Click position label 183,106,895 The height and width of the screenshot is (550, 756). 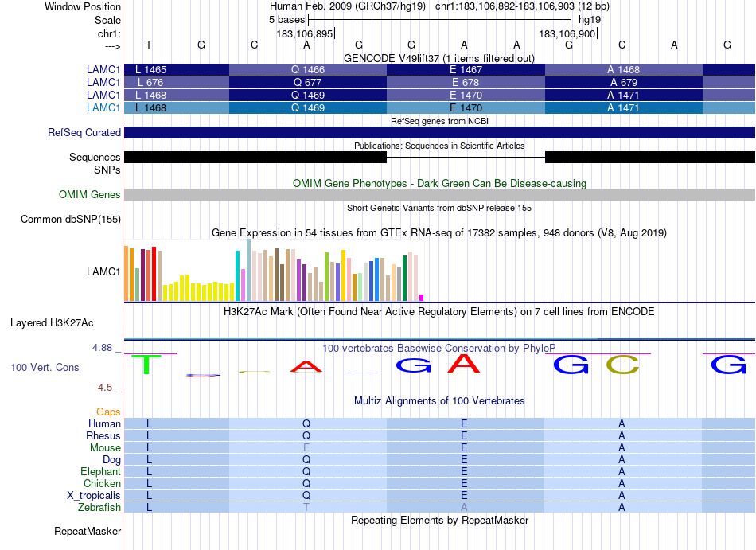pyautogui.click(x=305, y=33)
